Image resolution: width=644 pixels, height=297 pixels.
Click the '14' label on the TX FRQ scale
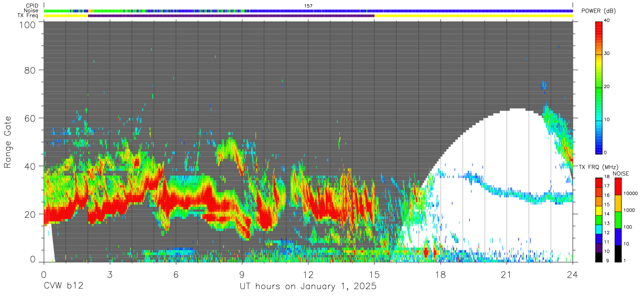coord(607,214)
